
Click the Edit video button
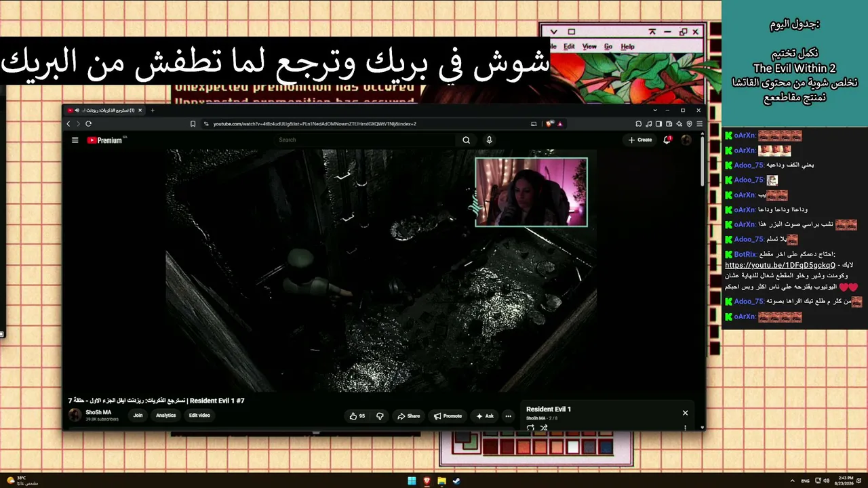[199, 415]
